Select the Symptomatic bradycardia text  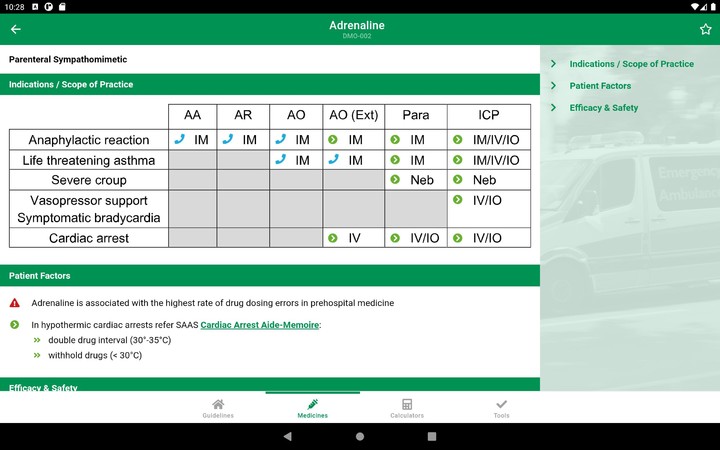(x=89, y=218)
